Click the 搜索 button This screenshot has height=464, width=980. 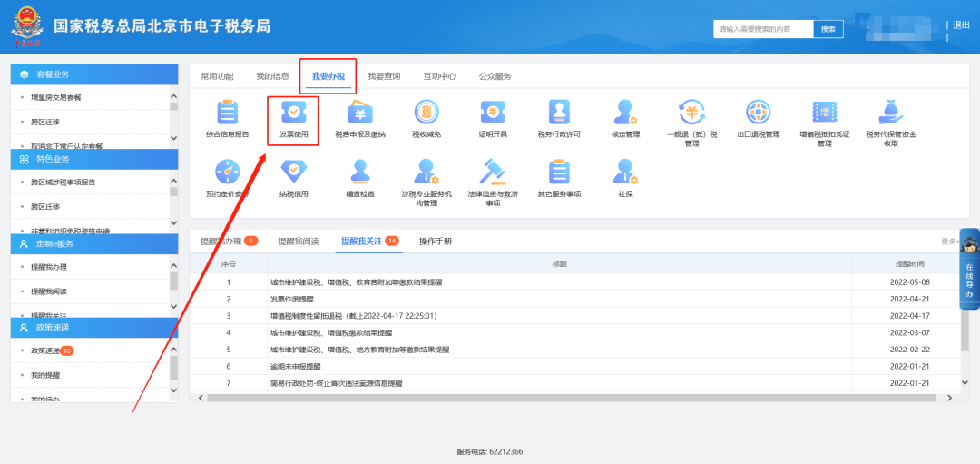tap(828, 29)
